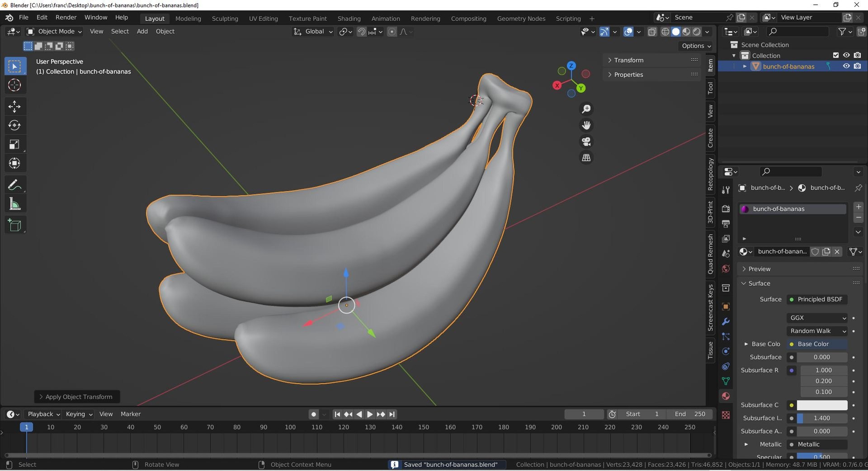Click the Blender logo menu icon
The height and width of the screenshot is (471, 868).
[9, 18]
